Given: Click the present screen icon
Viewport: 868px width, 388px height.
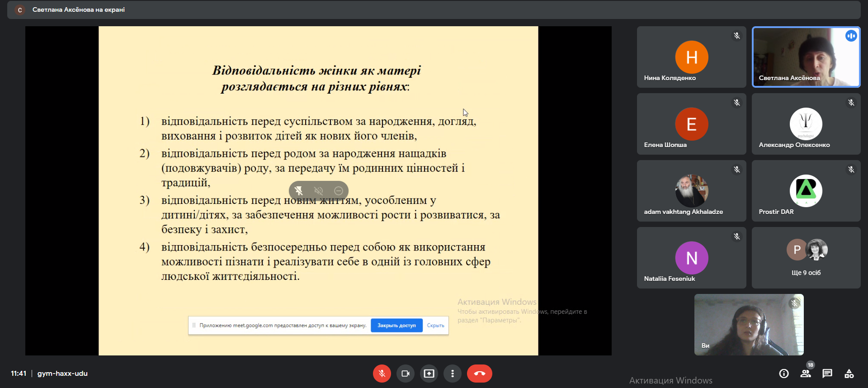Looking at the screenshot, I should (429, 374).
